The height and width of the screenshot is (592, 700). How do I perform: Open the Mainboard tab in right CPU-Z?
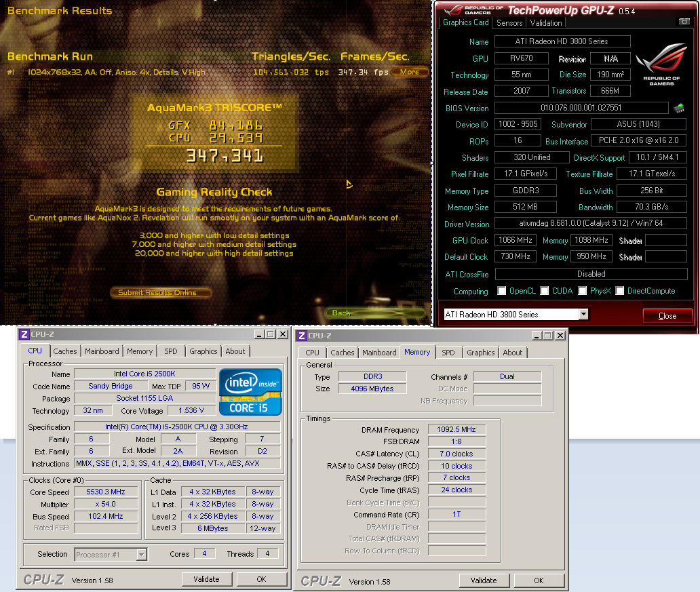tap(379, 353)
